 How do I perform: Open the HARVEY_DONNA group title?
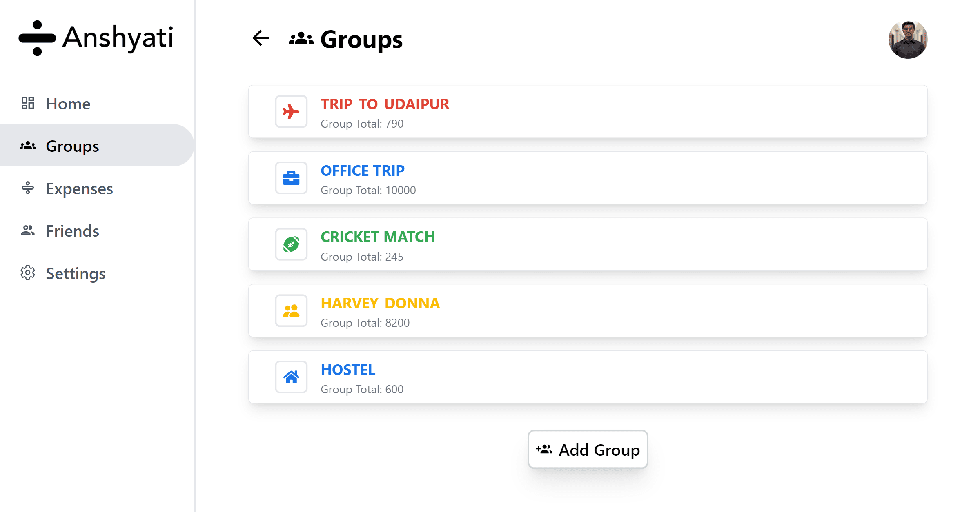pyautogui.click(x=380, y=304)
